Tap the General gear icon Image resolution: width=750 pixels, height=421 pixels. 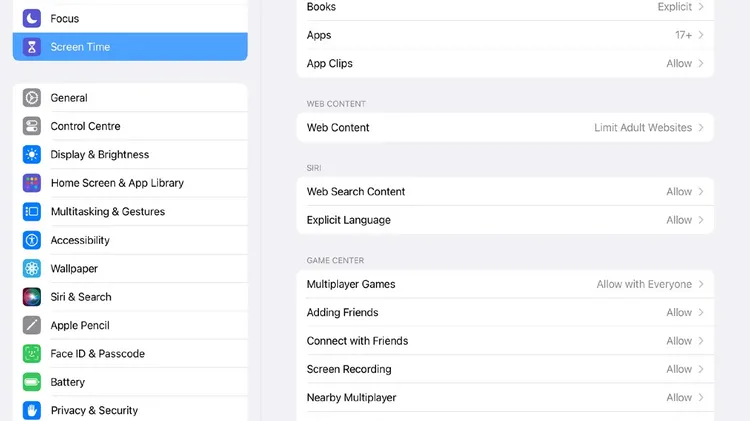(32, 98)
